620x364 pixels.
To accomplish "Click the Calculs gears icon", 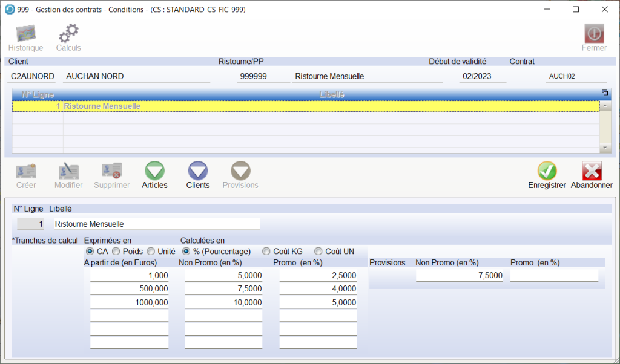I will [x=68, y=34].
